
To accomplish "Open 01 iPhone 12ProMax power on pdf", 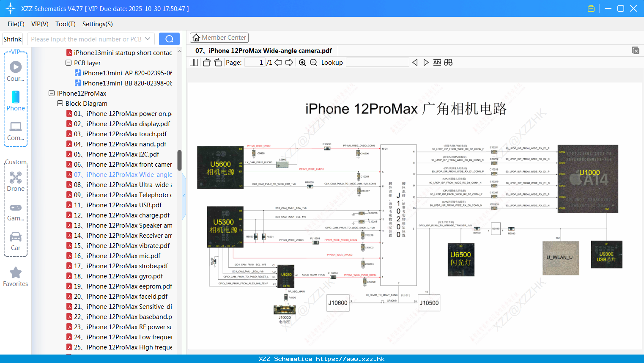I will (x=119, y=113).
